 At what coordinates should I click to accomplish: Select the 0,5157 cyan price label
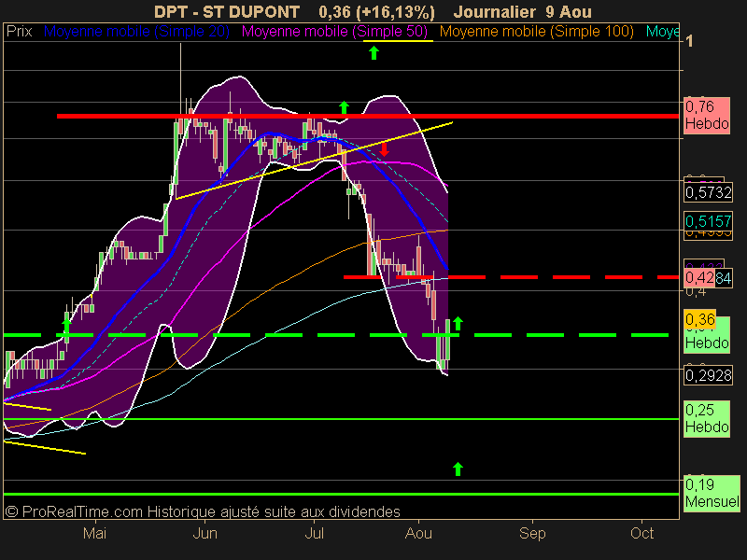coord(708,221)
